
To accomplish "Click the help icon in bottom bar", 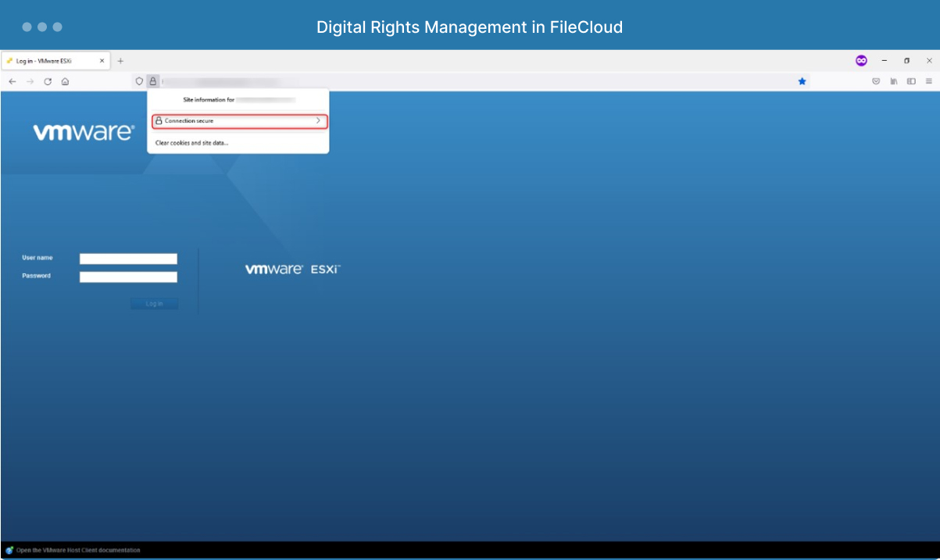I will coord(9,551).
